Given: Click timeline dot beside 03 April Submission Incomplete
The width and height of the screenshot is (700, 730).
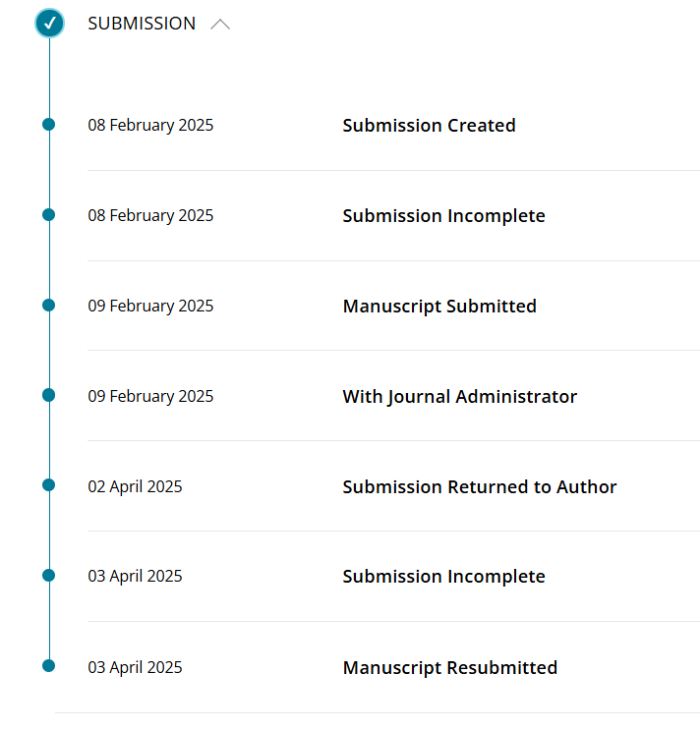Looking at the screenshot, I should [48, 576].
